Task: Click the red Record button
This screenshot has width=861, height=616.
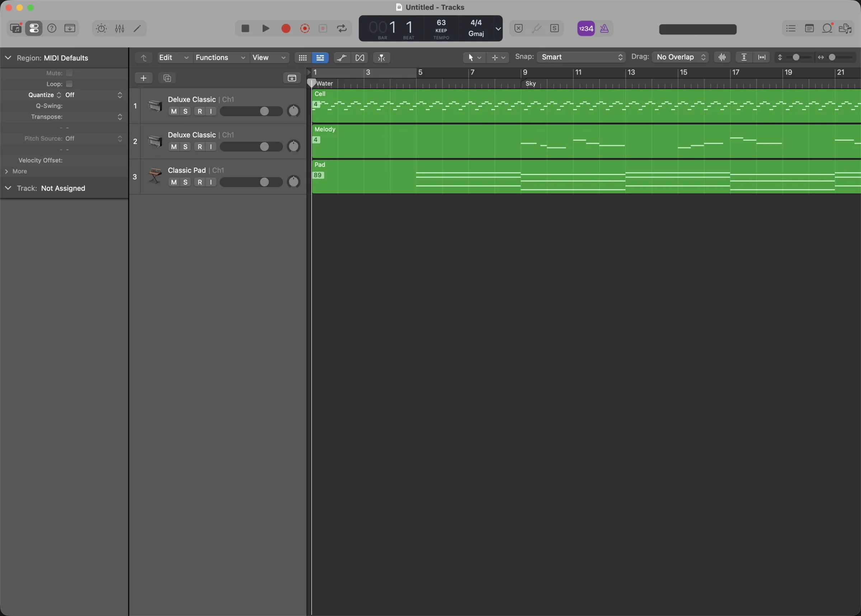Action: click(x=286, y=28)
